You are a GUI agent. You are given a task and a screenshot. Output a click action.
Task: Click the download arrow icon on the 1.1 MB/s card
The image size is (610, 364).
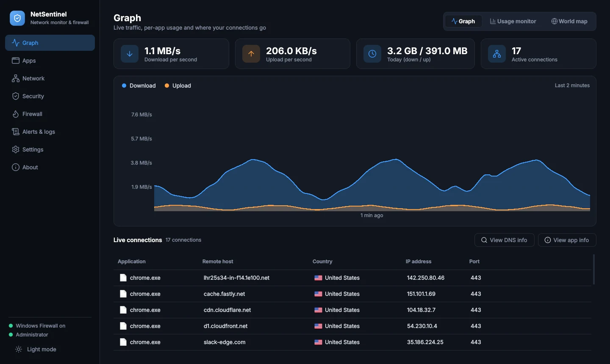click(x=130, y=54)
